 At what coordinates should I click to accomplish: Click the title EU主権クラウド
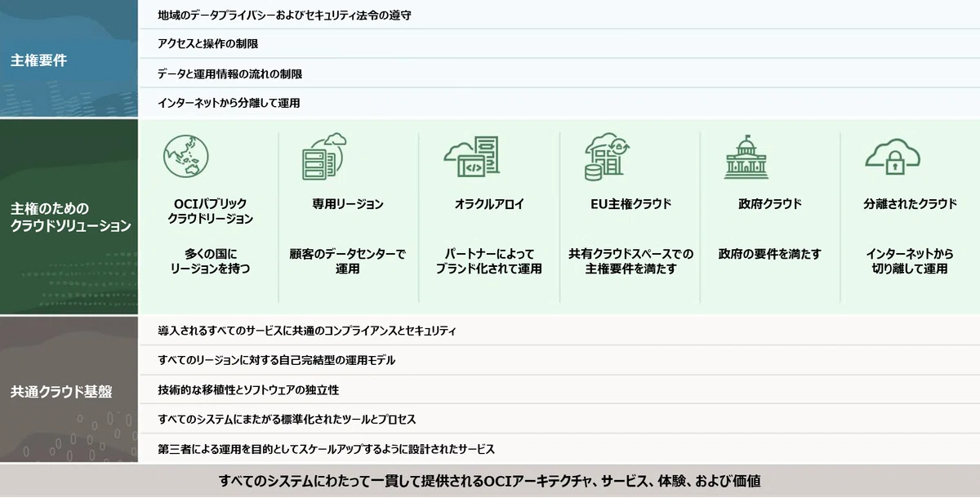point(630,204)
